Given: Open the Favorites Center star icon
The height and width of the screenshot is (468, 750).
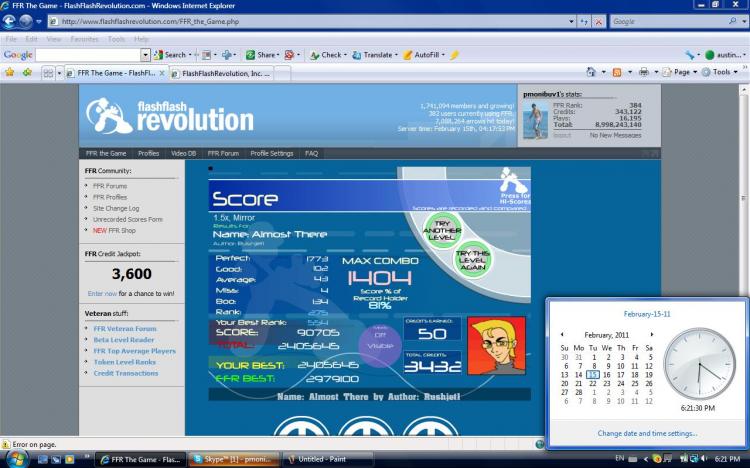Looking at the screenshot, I should (10, 72).
